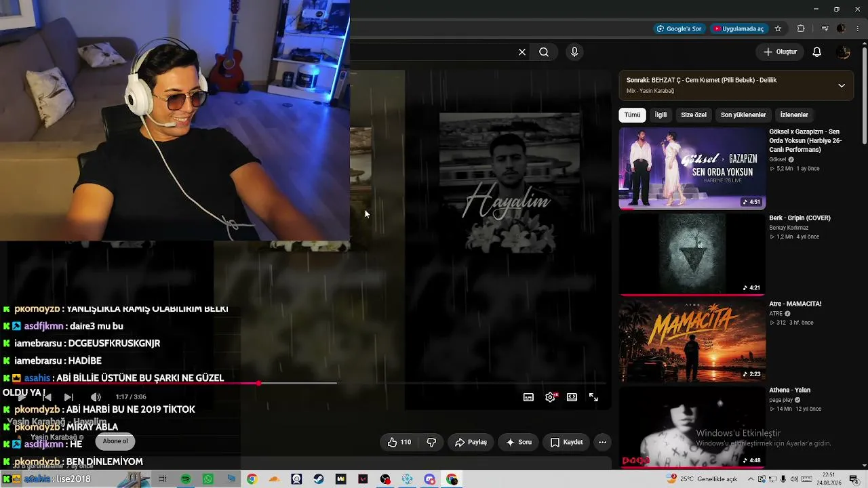The width and height of the screenshot is (868, 488).
Task: Open Spotify from the taskbar
Action: [x=186, y=479]
